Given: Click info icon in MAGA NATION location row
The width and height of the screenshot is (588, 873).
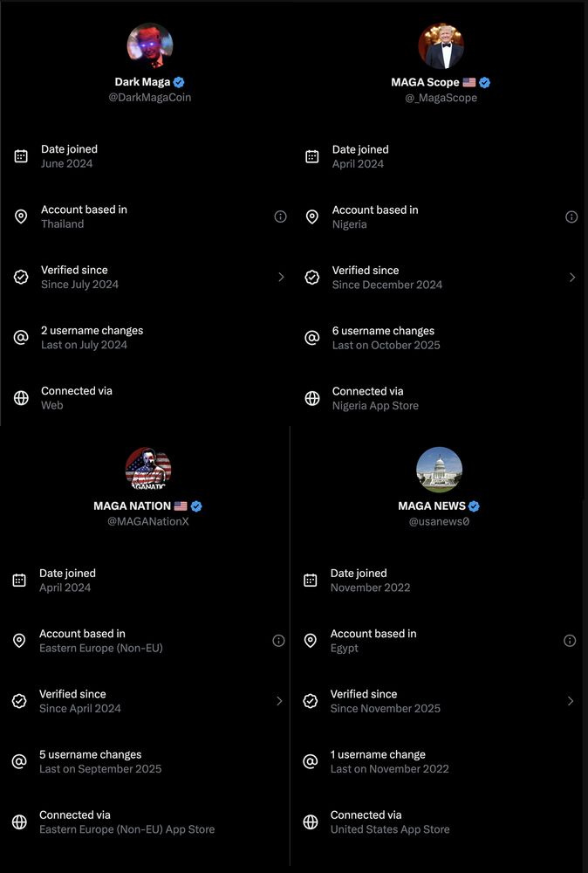Looking at the screenshot, I should (x=278, y=641).
